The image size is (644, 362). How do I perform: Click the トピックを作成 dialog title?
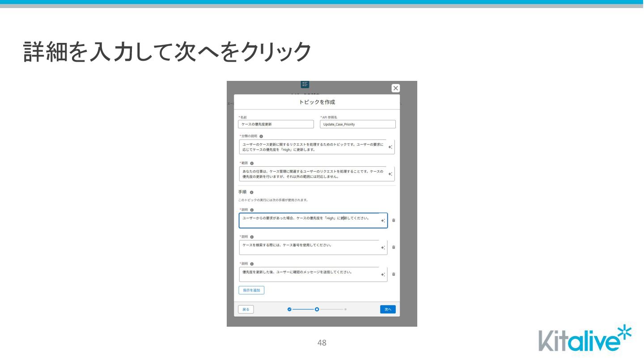coord(317,102)
